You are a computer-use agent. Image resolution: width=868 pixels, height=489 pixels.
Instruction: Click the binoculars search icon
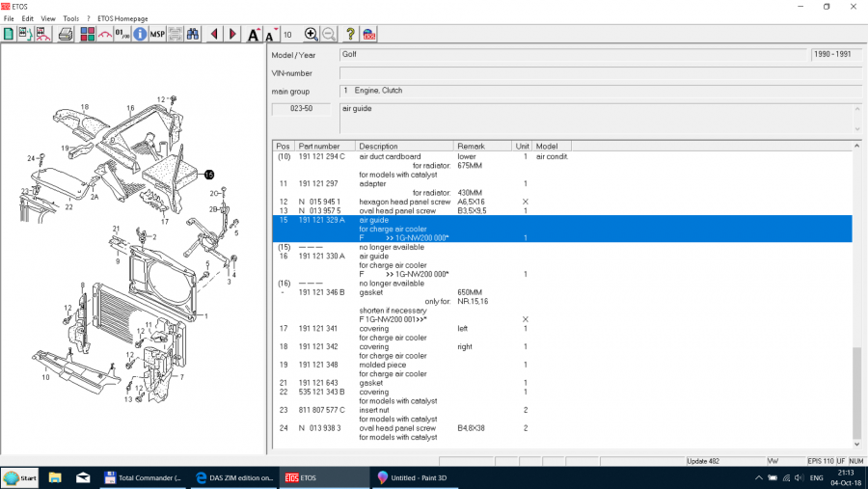193,34
